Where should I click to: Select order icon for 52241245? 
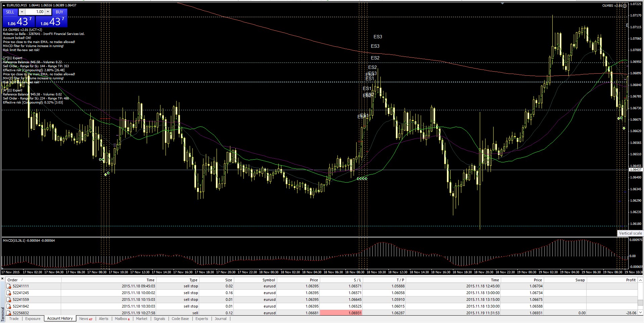click(x=9, y=293)
